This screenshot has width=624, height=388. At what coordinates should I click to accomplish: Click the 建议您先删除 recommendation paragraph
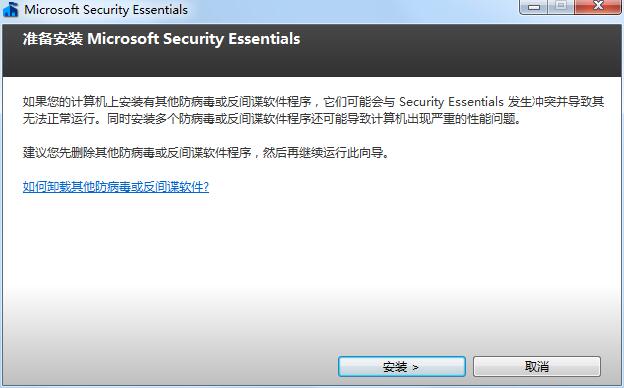[206, 152]
